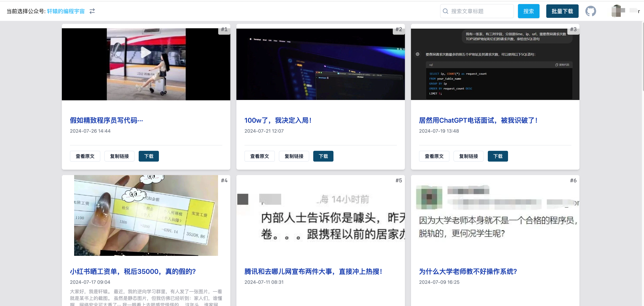Click the switch account swap icon
The width and height of the screenshot is (644, 306).
(92, 11)
